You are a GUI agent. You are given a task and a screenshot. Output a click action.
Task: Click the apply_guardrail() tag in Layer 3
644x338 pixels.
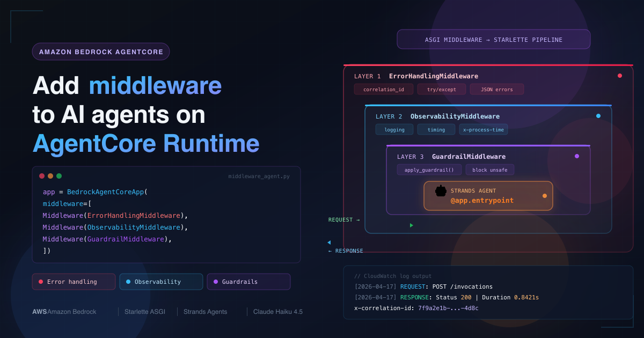click(x=429, y=170)
